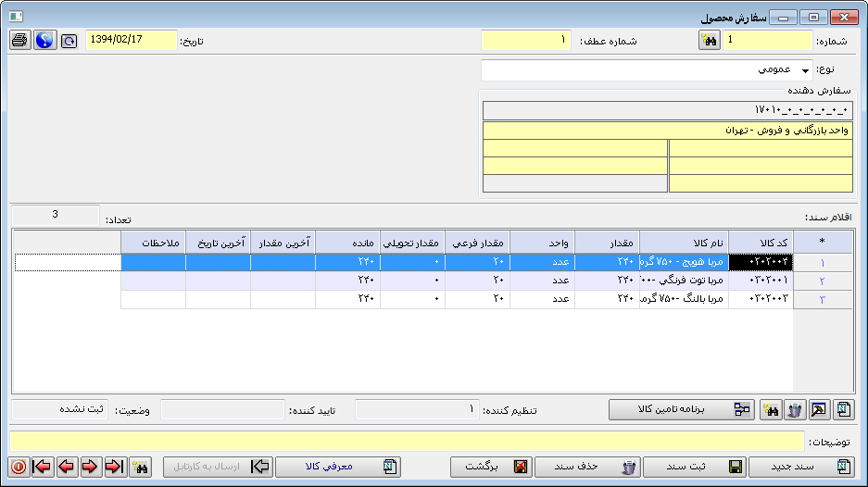Click the ثبت سند button

[x=695, y=467]
